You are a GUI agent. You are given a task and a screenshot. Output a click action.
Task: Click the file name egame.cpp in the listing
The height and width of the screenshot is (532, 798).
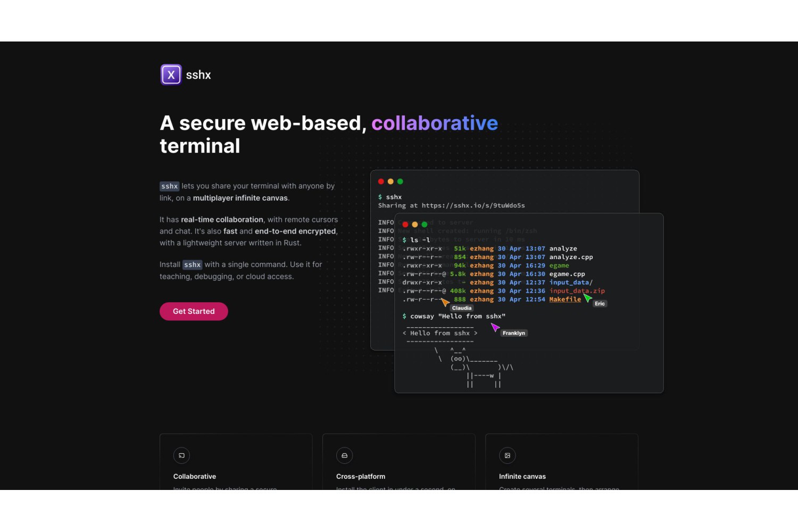[567, 274]
